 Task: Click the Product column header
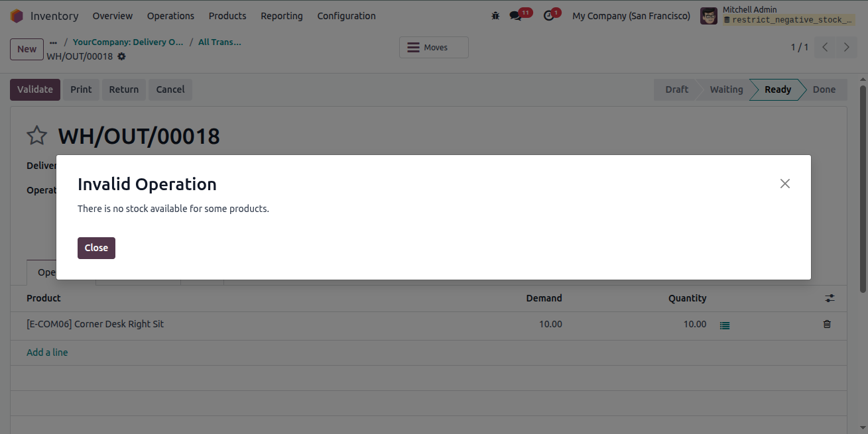tap(44, 298)
